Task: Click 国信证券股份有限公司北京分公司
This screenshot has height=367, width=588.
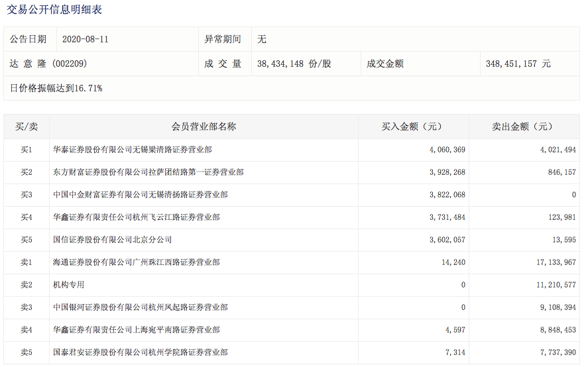Action: pyautogui.click(x=113, y=240)
